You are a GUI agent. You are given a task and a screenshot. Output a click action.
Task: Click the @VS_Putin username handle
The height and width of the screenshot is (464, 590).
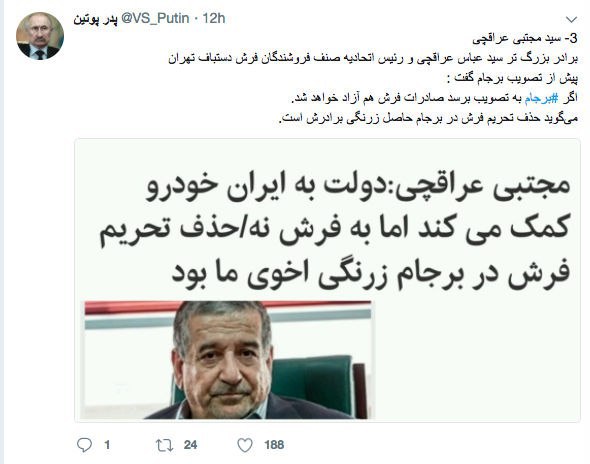(155, 18)
